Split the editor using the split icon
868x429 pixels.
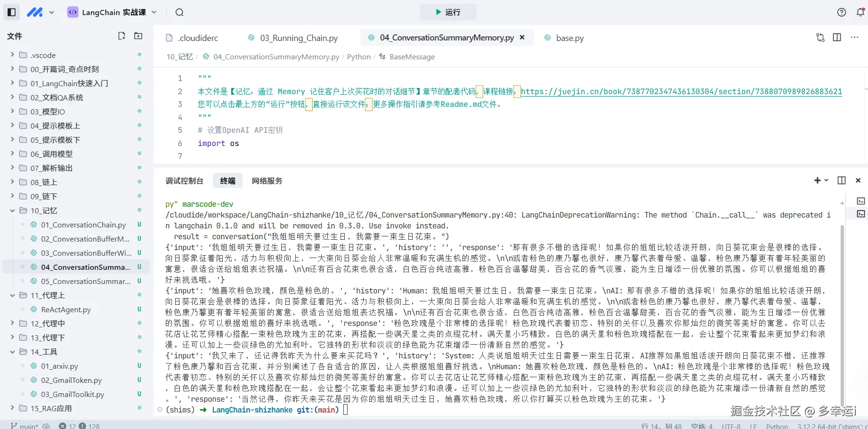[837, 38]
